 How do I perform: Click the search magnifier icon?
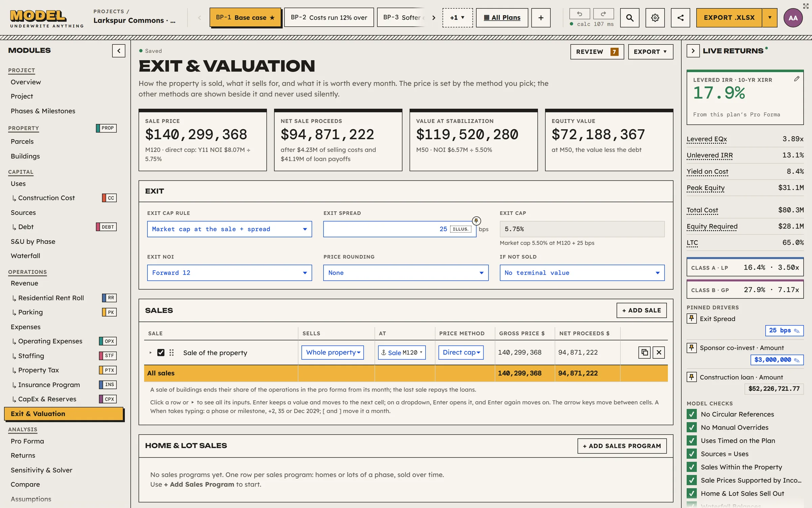tap(630, 18)
